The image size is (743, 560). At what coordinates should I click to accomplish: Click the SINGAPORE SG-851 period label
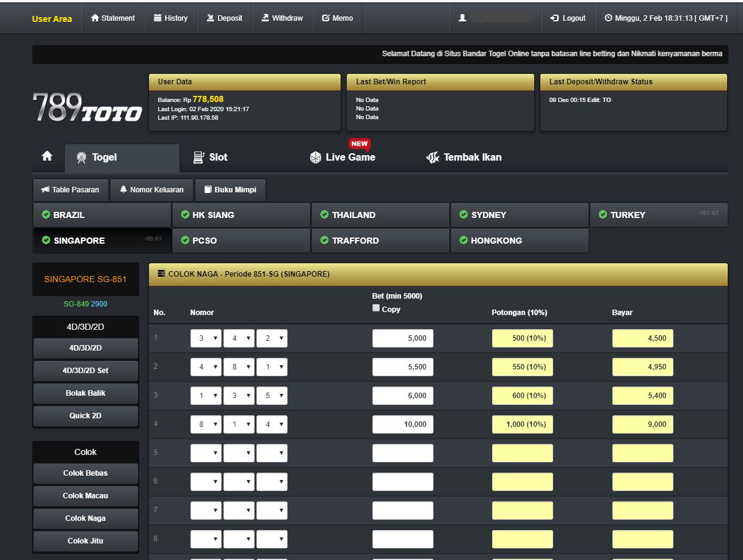click(85, 279)
